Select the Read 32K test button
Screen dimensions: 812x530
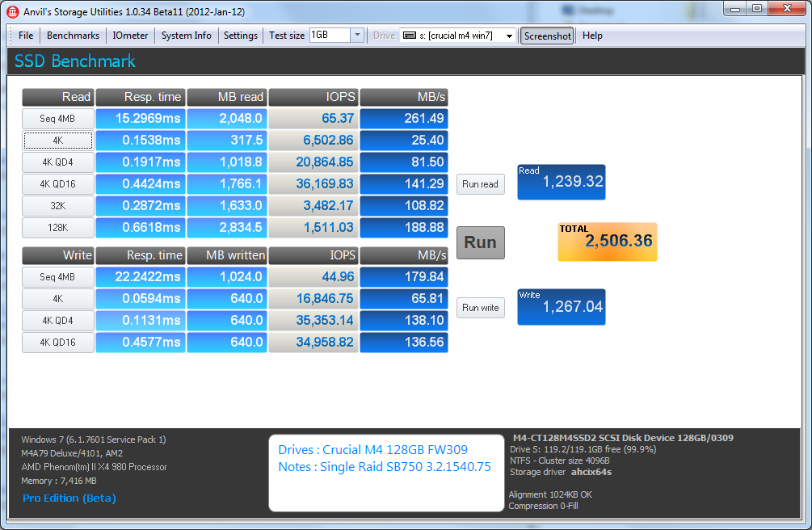click(58, 206)
